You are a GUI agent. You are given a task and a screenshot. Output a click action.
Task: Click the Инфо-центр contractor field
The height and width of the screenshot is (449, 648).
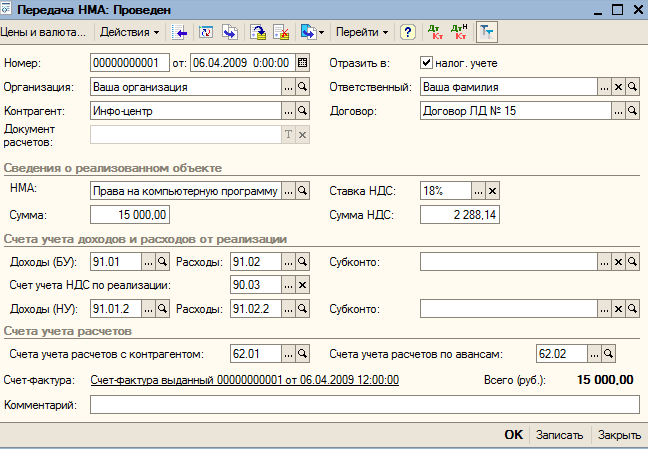(186, 111)
